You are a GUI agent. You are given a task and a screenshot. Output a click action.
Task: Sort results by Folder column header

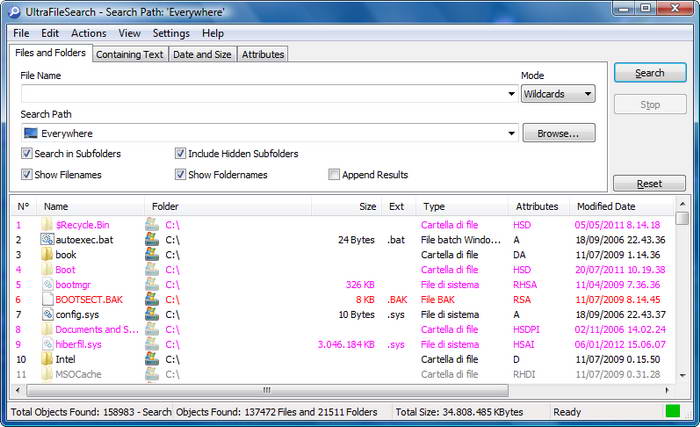point(228,206)
